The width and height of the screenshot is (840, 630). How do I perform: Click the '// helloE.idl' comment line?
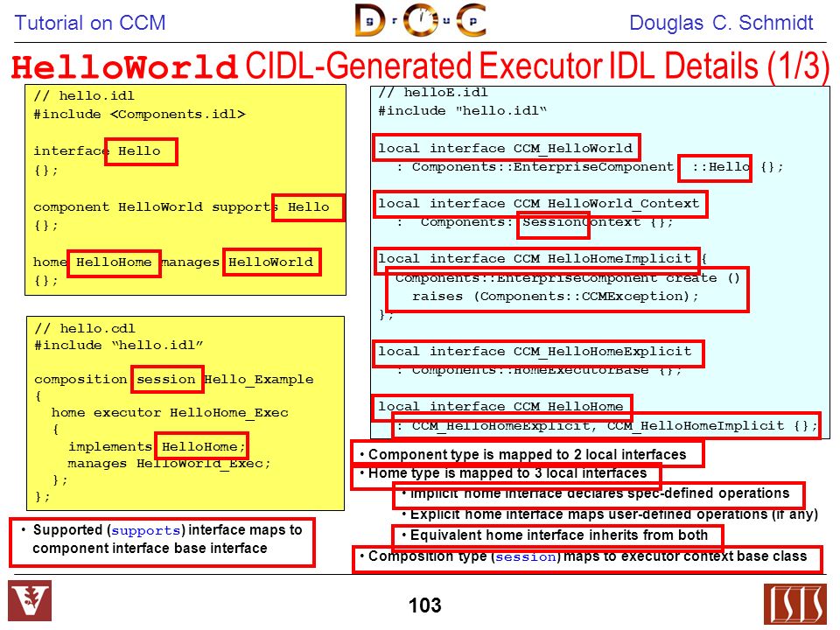pos(433,92)
